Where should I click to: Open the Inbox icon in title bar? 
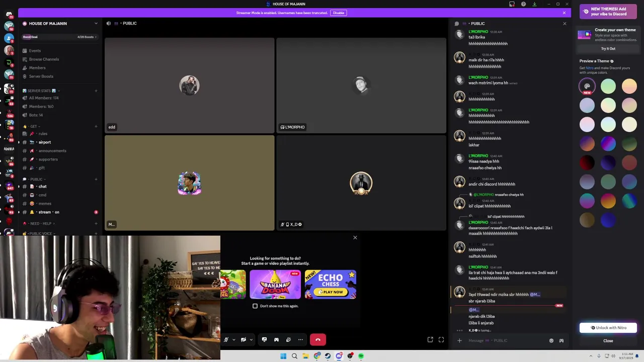click(512, 4)
